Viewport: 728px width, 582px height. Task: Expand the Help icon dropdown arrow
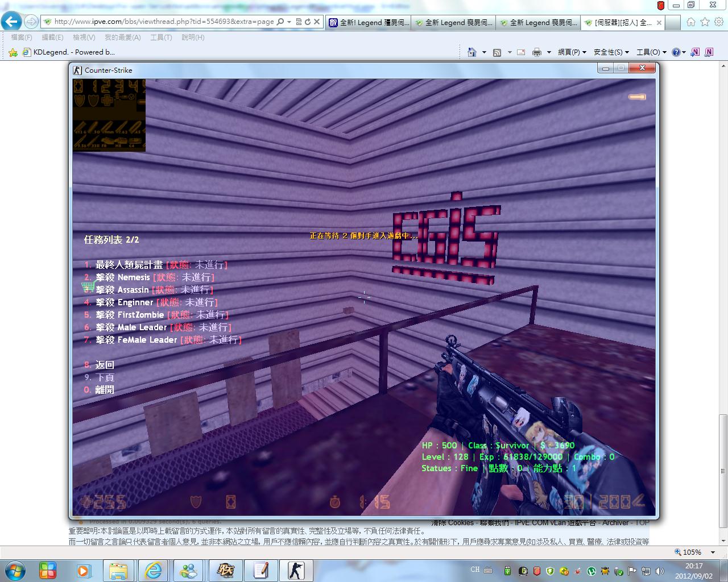coord(684,52)
